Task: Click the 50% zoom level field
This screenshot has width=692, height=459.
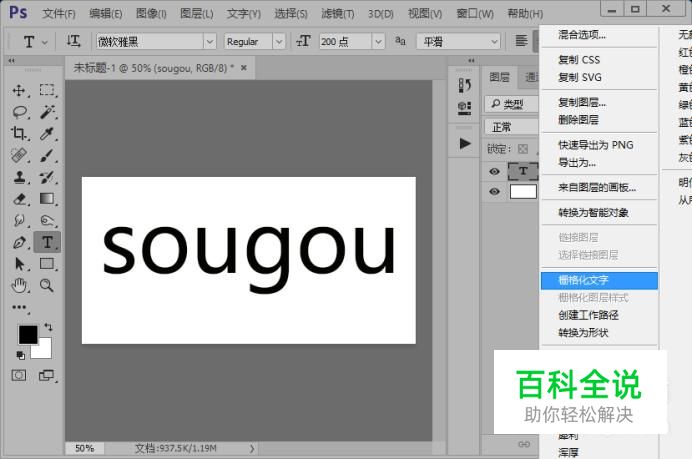Action: tap(84, 448)
